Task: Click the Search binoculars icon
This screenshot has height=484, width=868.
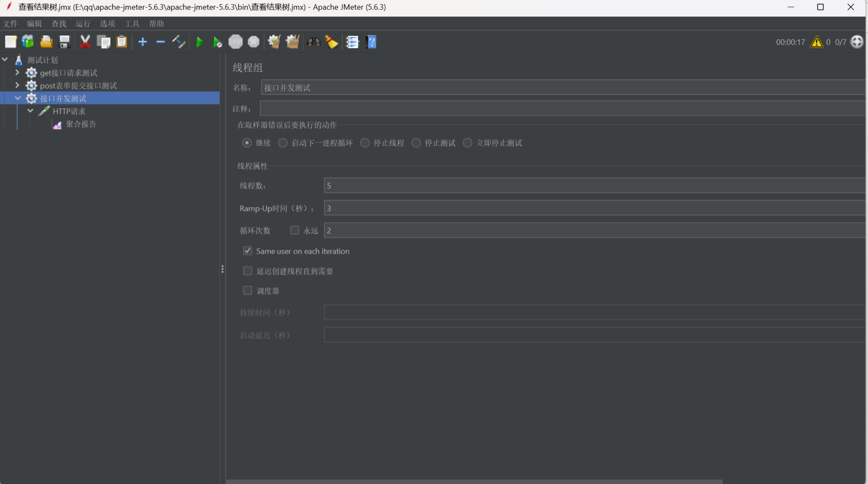Action: coord(313,42)
